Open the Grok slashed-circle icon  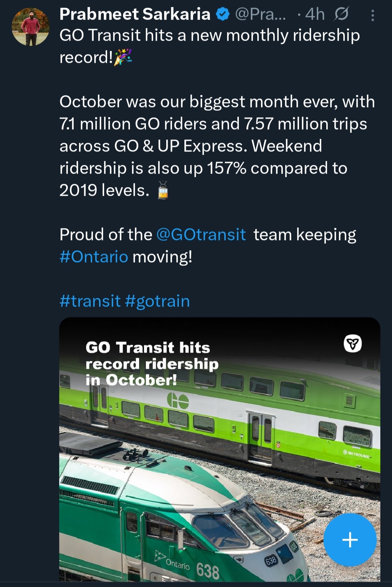coord(341,15)
